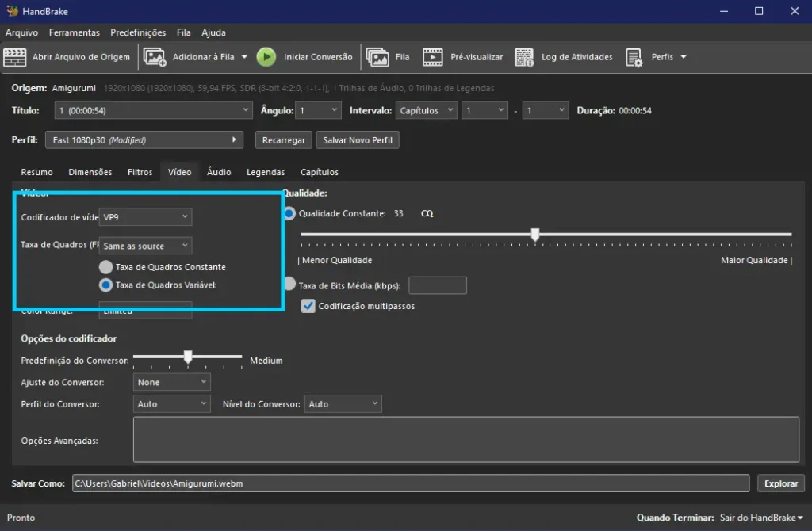
Task: Switch to the Áudio tab
Action: [x=219, y=172]
